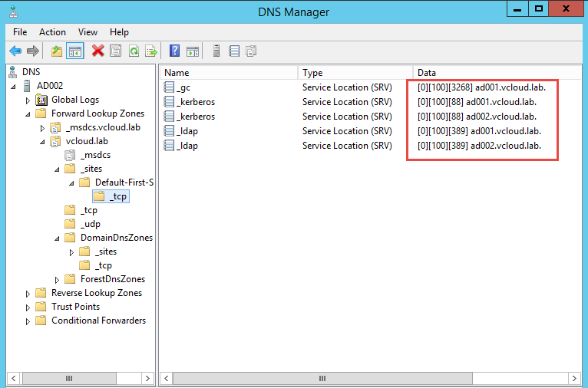
Task: Select Reverse Lookup Zones folder
Action: coord(97,293)
